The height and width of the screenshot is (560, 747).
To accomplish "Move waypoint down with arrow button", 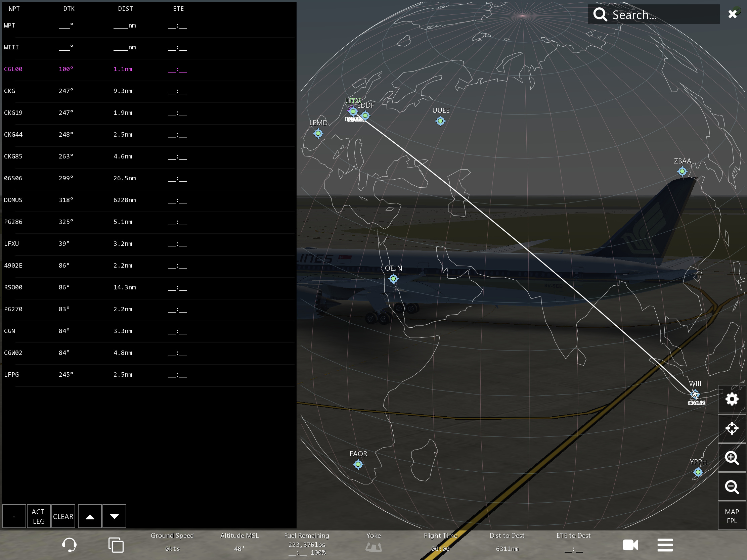I will coord(115,516).
